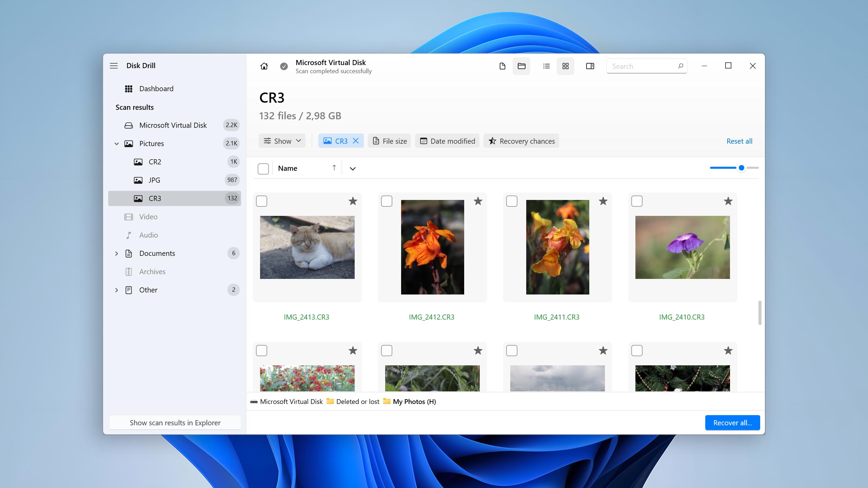
Task: Click the Recover all button
Action: tap(733, 423)
